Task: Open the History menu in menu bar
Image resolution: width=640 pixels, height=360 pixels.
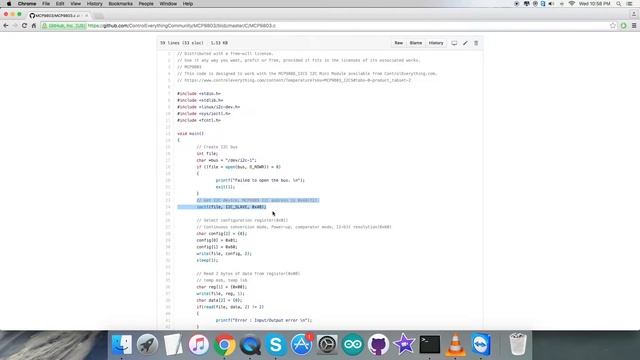Action: click(94, 4)
